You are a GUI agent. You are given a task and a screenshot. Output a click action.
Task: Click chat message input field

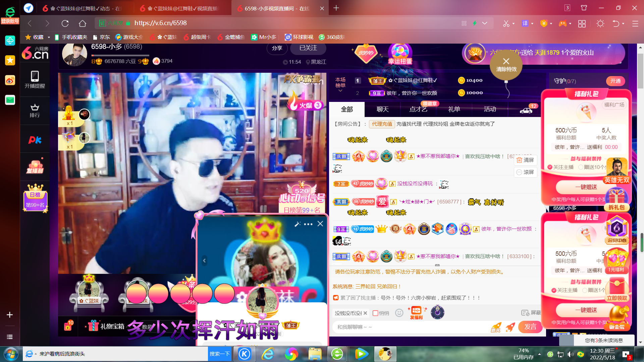click(411, 327)
